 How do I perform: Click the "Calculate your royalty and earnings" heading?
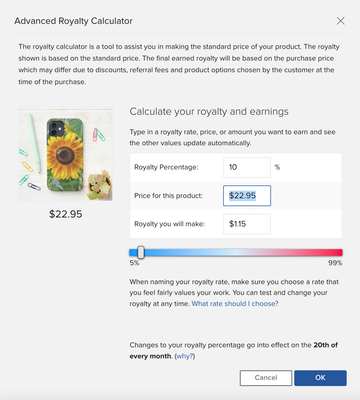coord(209,111)
